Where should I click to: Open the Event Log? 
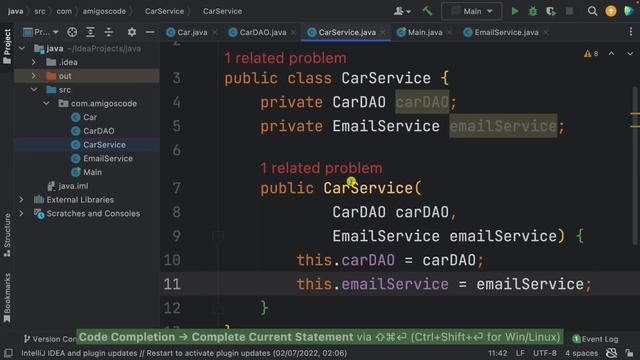coord(596,339)
